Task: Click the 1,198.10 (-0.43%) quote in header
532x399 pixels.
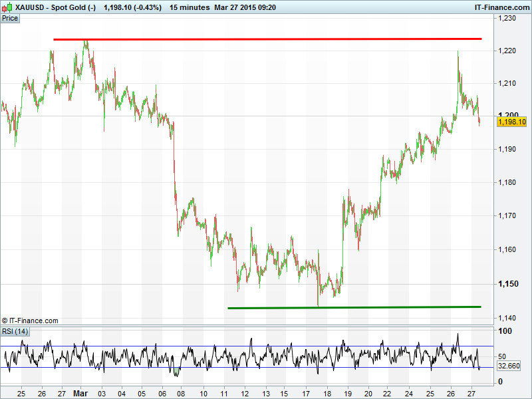Action: coord(132,7)
